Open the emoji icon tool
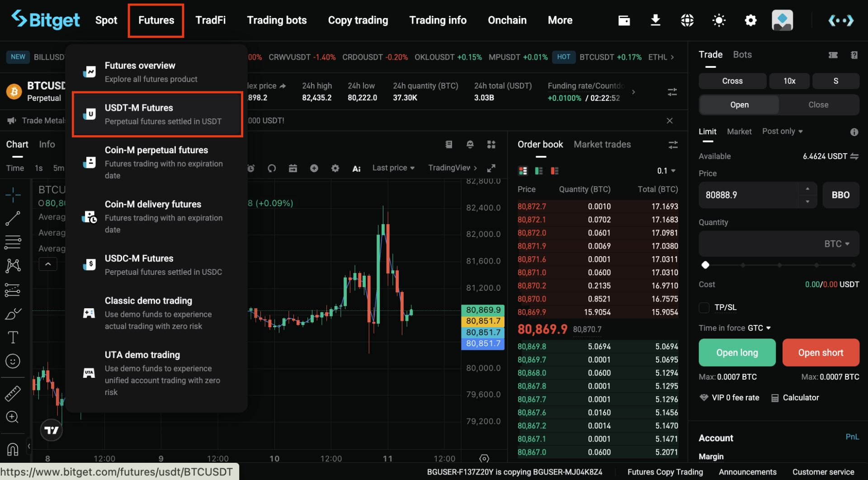The image size is (868, 480). click(13, 361)
